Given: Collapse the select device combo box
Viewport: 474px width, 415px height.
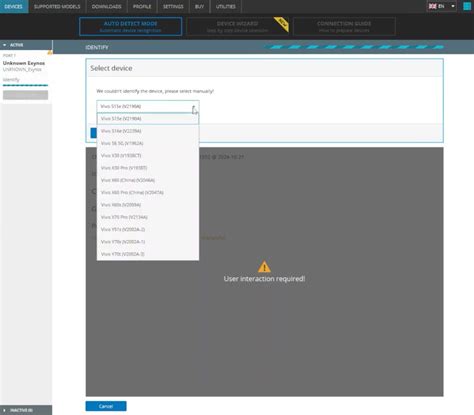Looking at the screenshot, I should [x=148, y=106].
